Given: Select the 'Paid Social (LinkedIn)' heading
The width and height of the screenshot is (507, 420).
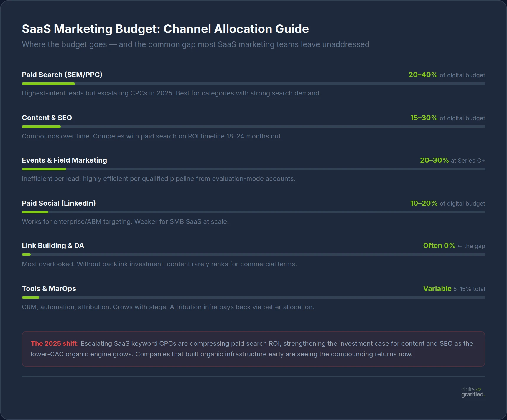Looking at the screenshot, I should (x=59, y=203).
